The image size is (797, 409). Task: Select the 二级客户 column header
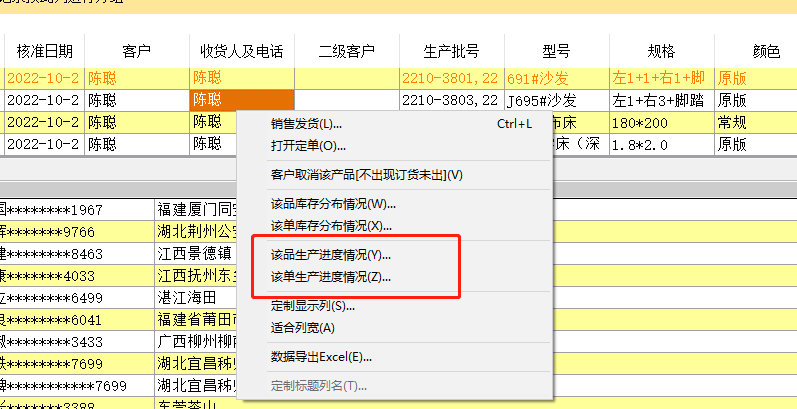[346, 51]
